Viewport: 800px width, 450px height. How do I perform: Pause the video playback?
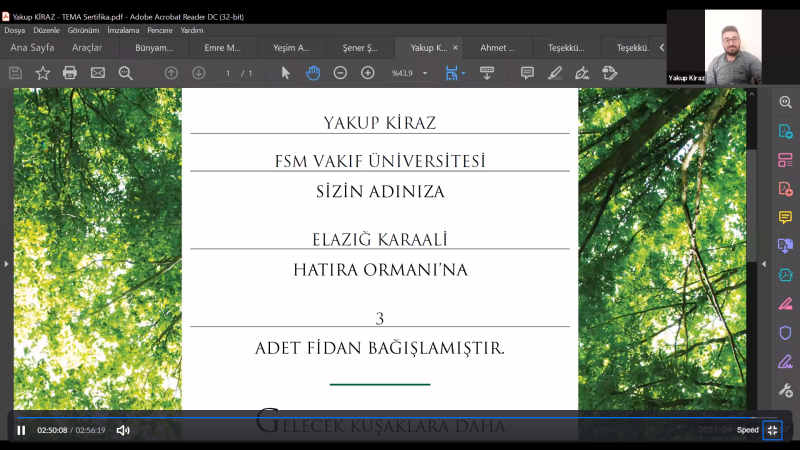[21, 430]
